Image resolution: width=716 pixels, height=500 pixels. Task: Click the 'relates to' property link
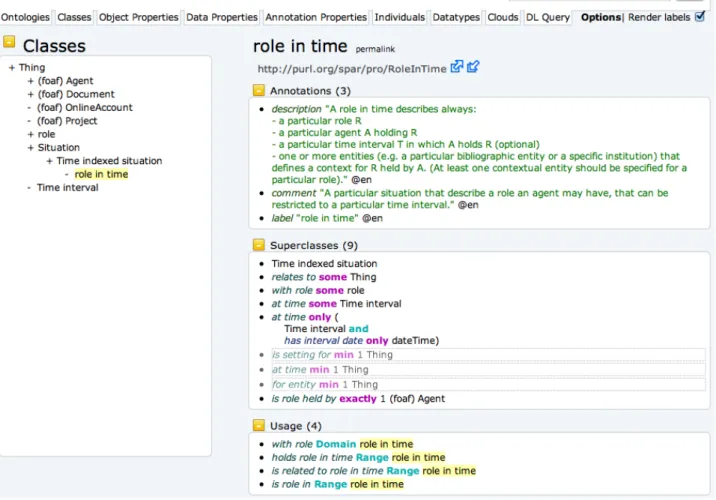point(294,277)
